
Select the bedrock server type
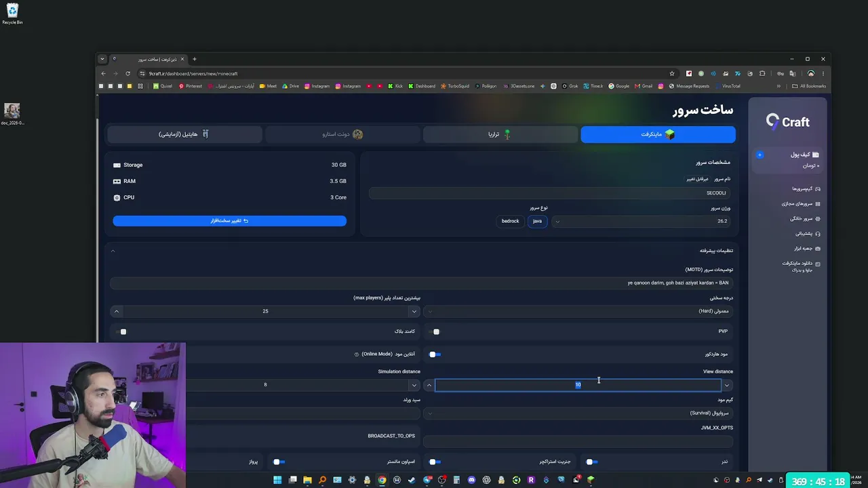click(x=510, y=221)
